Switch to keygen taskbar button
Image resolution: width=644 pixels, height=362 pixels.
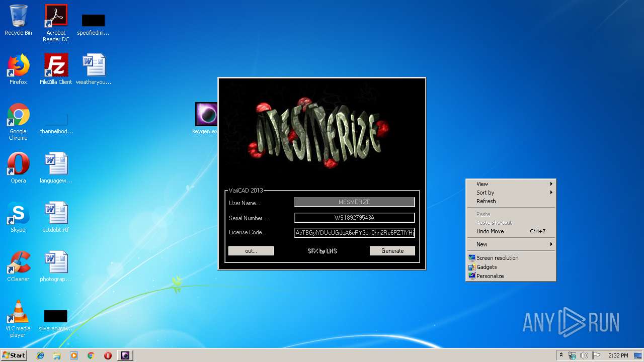pos(125,355)
